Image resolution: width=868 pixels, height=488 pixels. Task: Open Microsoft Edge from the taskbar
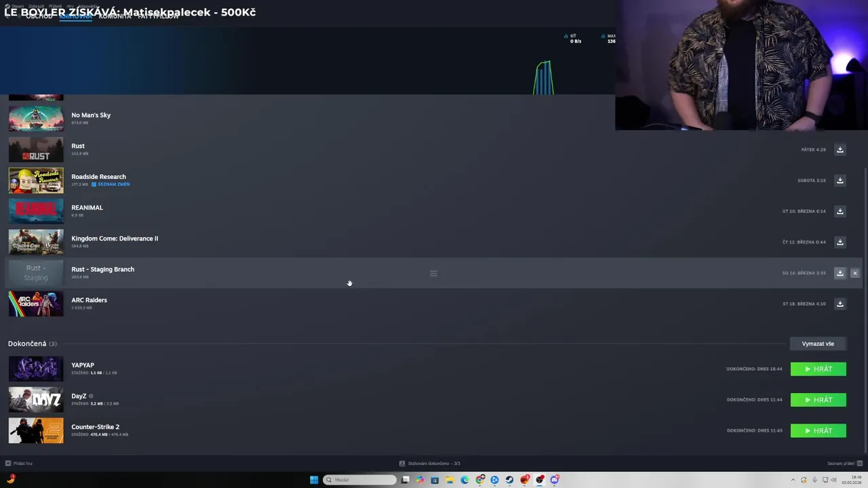click(465, 480)
